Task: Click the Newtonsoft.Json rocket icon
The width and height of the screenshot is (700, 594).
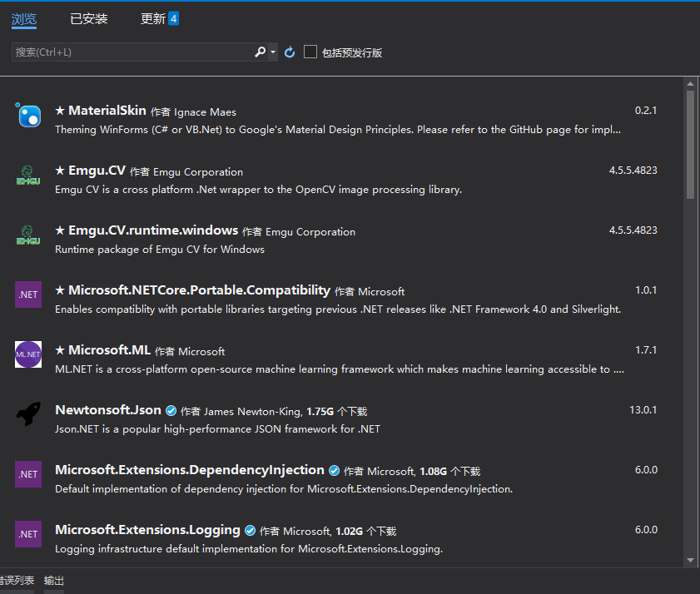Action: coord(28,414)
